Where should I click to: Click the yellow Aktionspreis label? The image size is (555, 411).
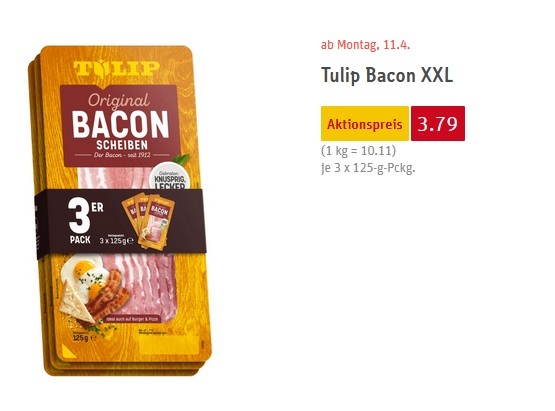pos(365,124)
